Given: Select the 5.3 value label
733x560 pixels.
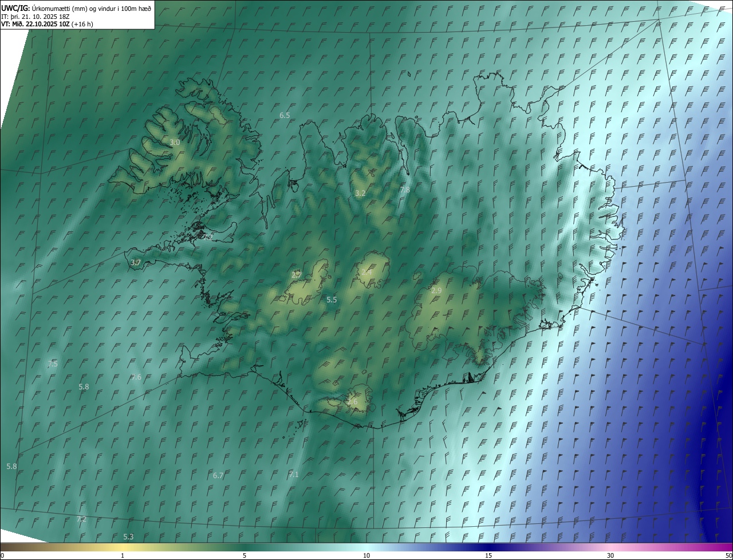Looking at the screenshot, I should 128,537.
